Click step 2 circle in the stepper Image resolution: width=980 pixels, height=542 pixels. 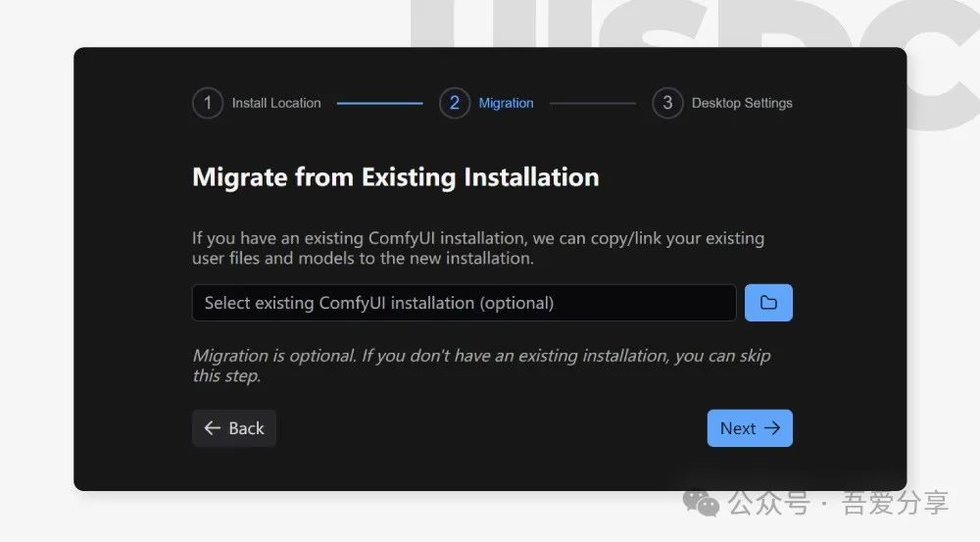pyautogui.click(x=455, y=103)
